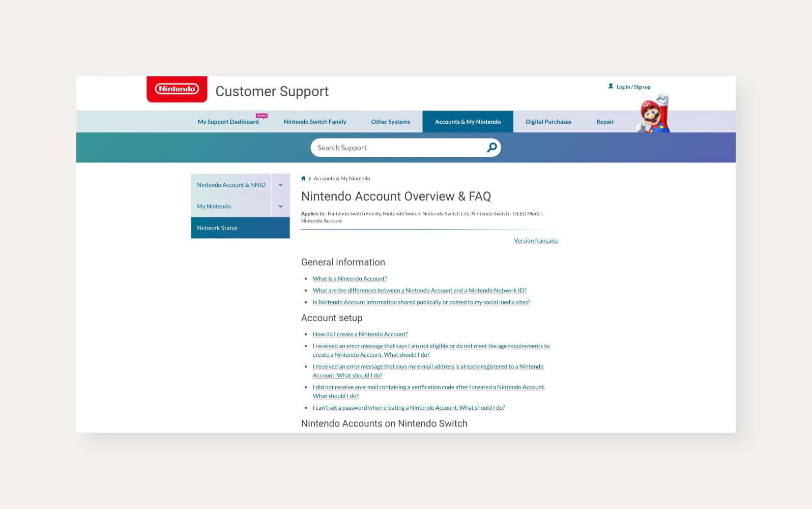Image resolution: width=812 pixels, height=509 pixels.
Task: Click the Nintendo logo
Action: coord(177,89)
